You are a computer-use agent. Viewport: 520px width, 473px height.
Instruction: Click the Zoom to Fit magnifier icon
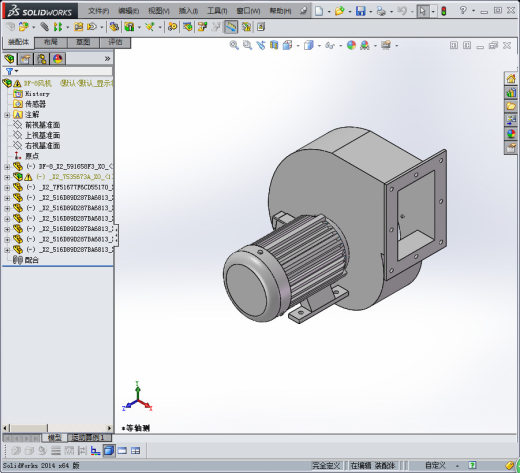coord(234,45)
